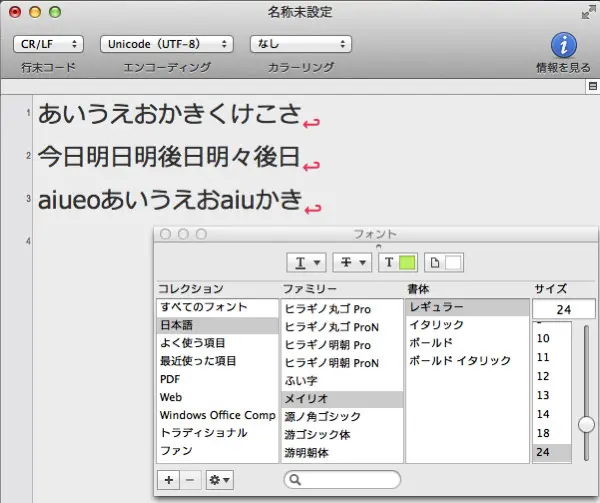This screenshot has width=600, height=503.
Task: Select トラディショナル collection
Action: click(x=217, y=433)
